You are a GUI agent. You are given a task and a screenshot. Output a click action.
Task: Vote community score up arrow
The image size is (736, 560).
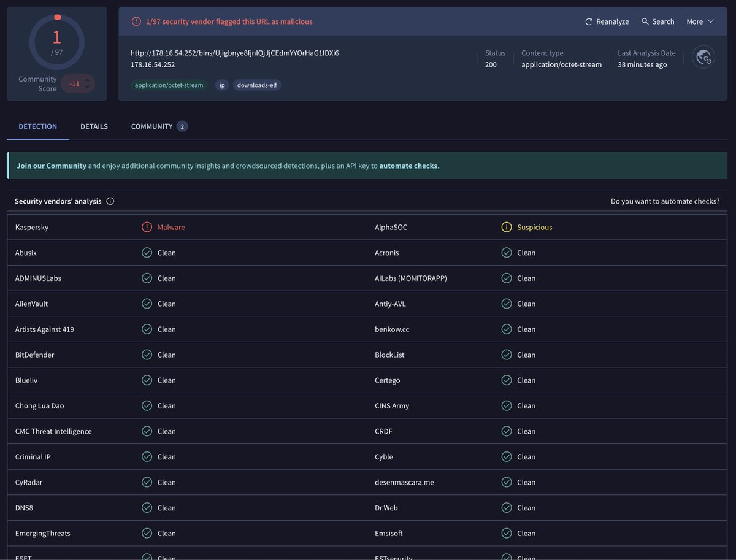pyautogui.click(x=87, y=80)
